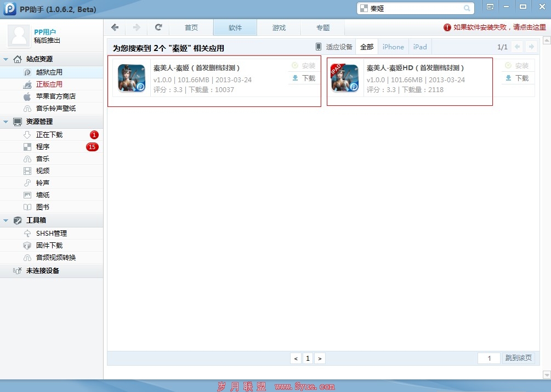Go to previous page with < button
This screenshot has width=551, height=392.
(x=296, y=358)
